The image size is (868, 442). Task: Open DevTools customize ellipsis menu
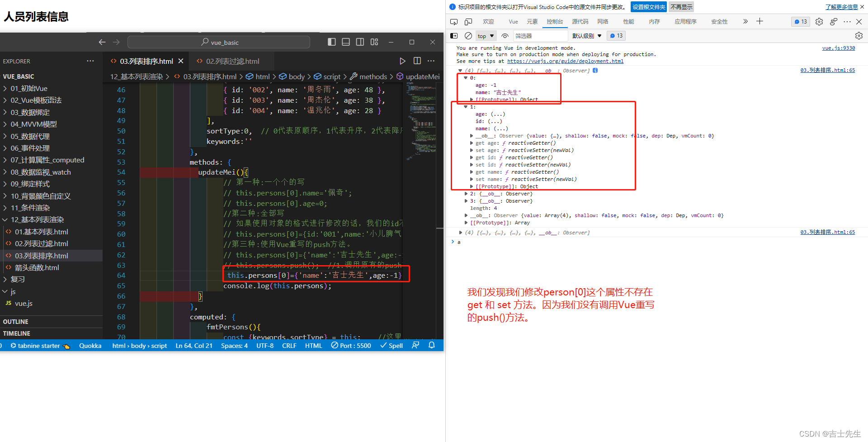click(847, 22)
